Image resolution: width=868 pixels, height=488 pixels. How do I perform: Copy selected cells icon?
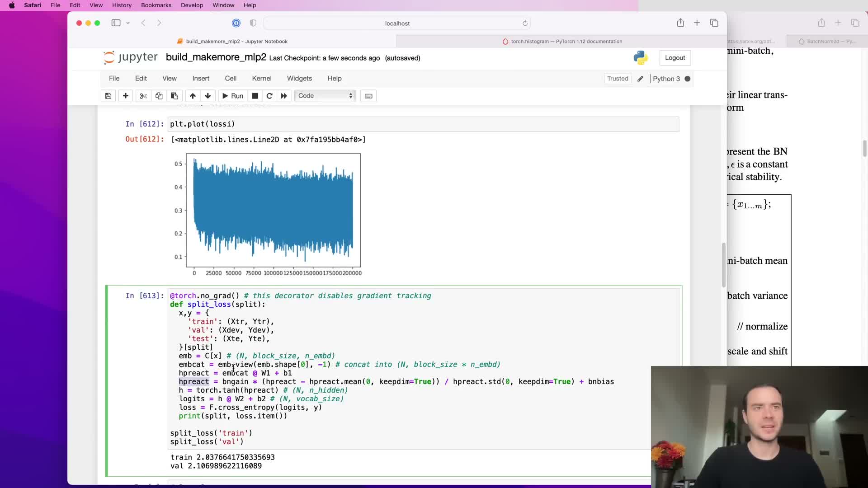click(x=159, y=96)
